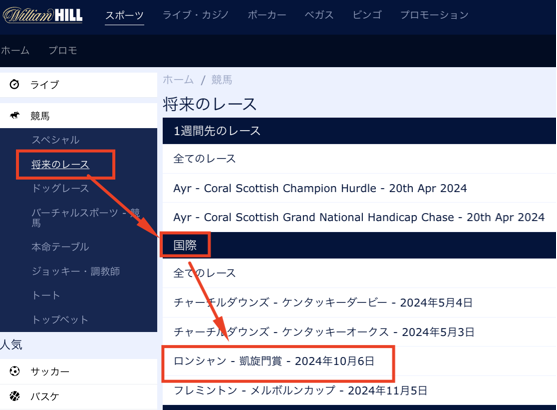Open the スポーツ tab in top navigation

coord(124,15)
